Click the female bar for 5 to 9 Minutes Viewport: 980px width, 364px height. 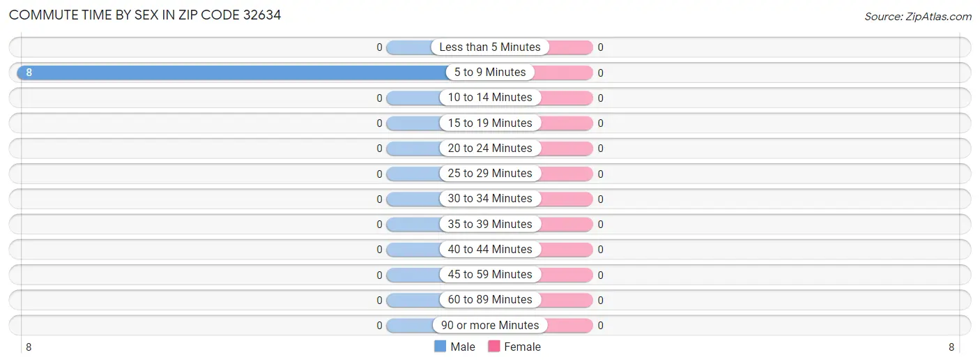tap(565, 73)
